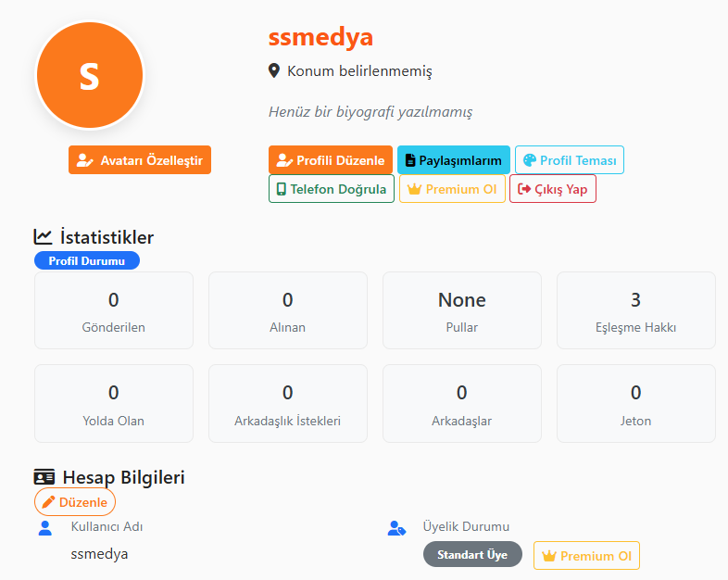Open Paylaşımlarım posts button
Screen dimensions: 728x580
coord(454,160)
